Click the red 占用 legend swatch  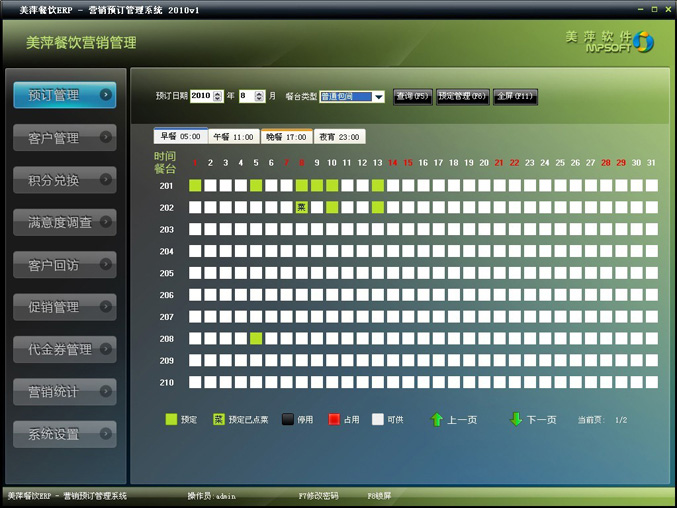pos(334,420)
